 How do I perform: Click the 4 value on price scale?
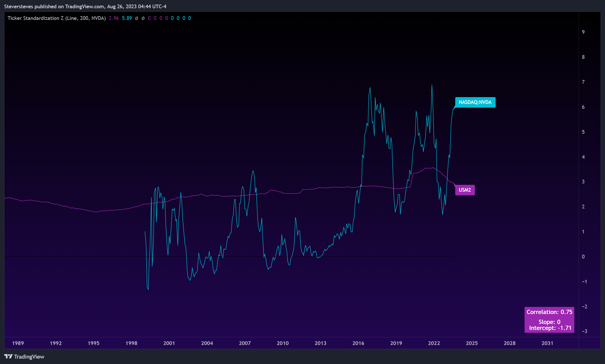pyautogui.click(x=583, y=157)
